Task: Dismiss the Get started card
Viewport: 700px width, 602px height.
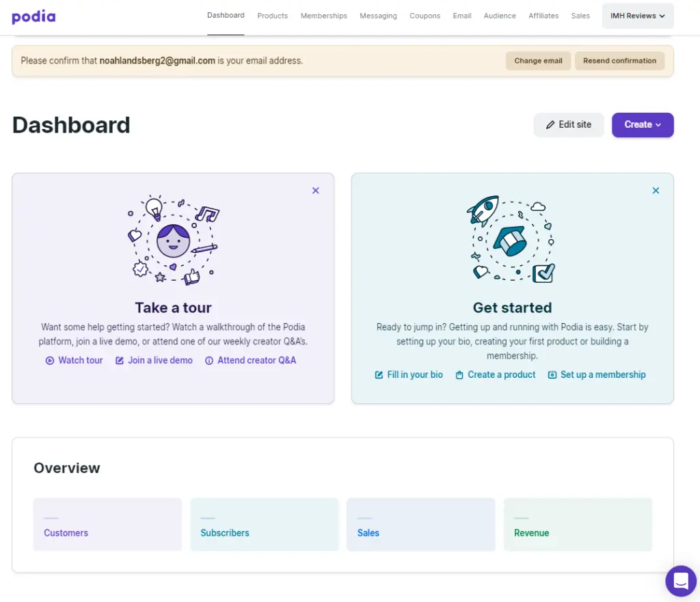Action: pos(656,191)
